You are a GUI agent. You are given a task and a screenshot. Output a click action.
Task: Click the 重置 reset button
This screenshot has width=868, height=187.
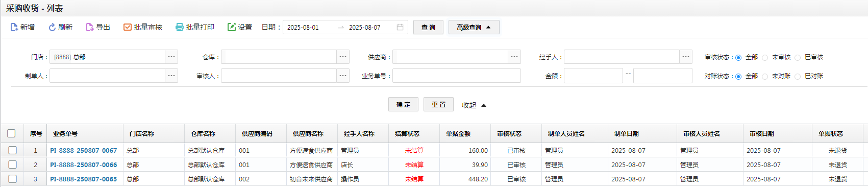coord(439,104)
